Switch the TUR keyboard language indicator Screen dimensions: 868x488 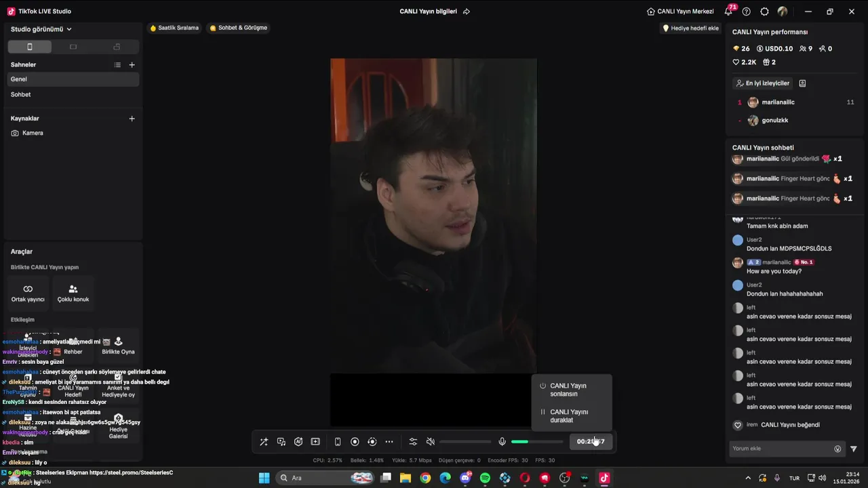coord(794,478)
